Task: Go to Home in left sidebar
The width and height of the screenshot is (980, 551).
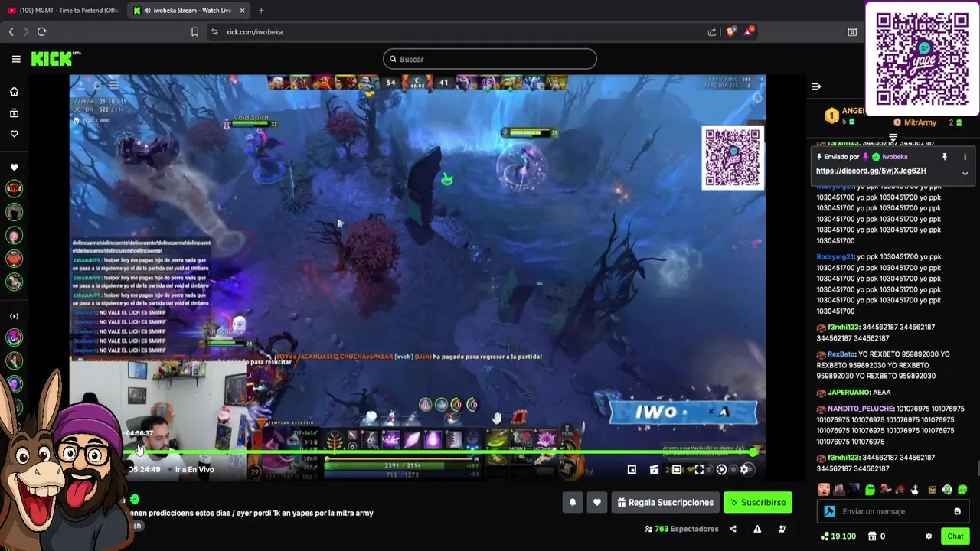Action: coord(14,92)
